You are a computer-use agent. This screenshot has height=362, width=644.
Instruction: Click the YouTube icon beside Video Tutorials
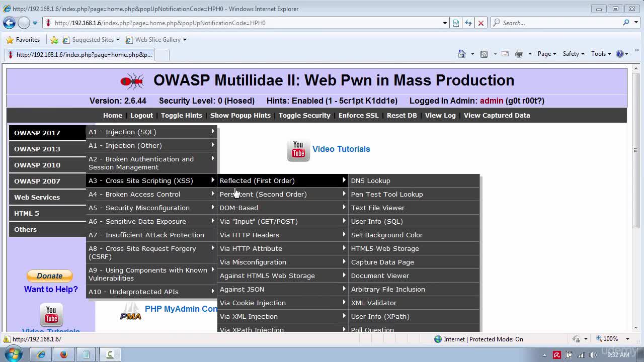(x=298, y=150)
